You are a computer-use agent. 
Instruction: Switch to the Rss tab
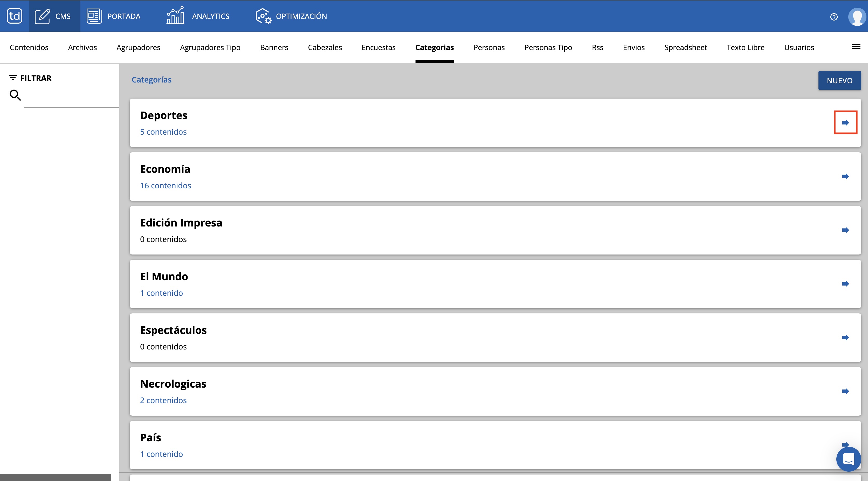tap(597, 47)
